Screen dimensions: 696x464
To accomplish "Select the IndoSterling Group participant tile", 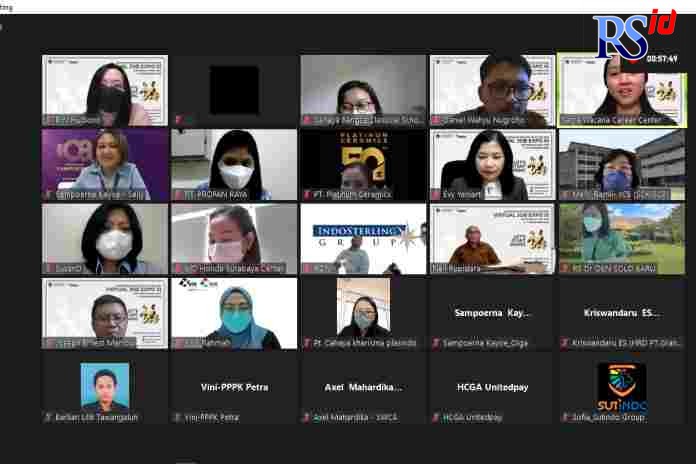I will 363,238.
